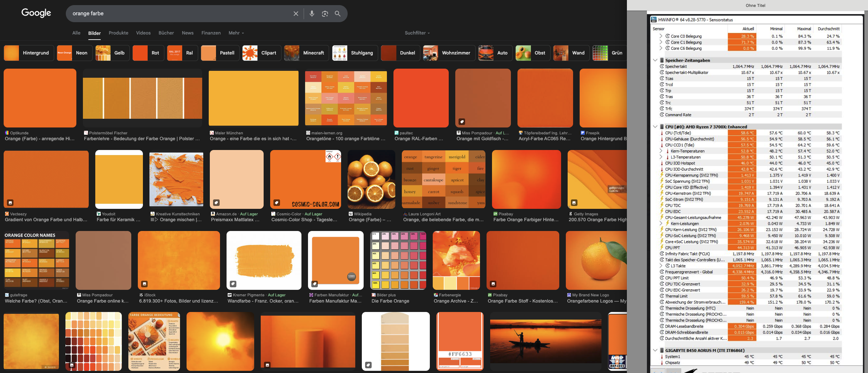Open the Maler München yellow-orange image
The width and height of the screenshot is (868, 373).
click(253, 98)
